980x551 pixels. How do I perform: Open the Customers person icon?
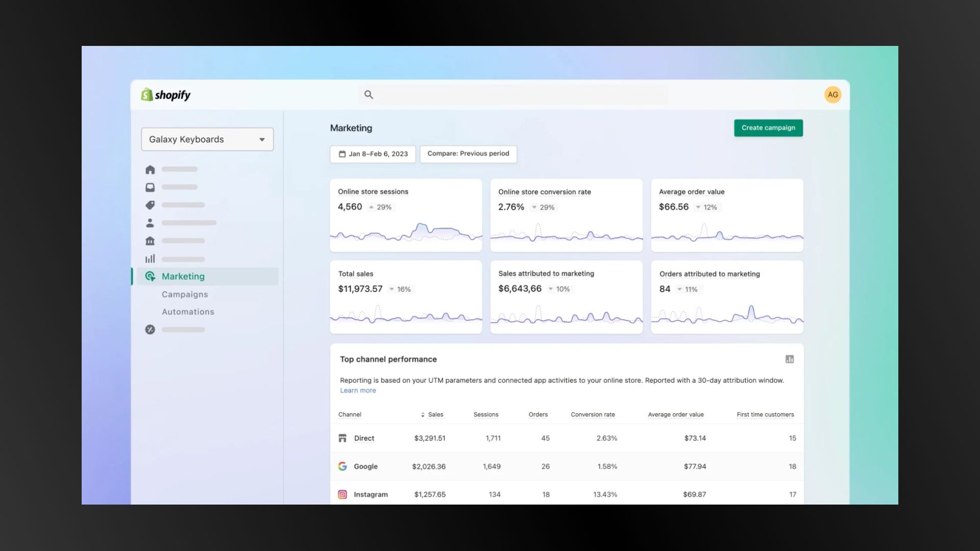pos(150,223)
